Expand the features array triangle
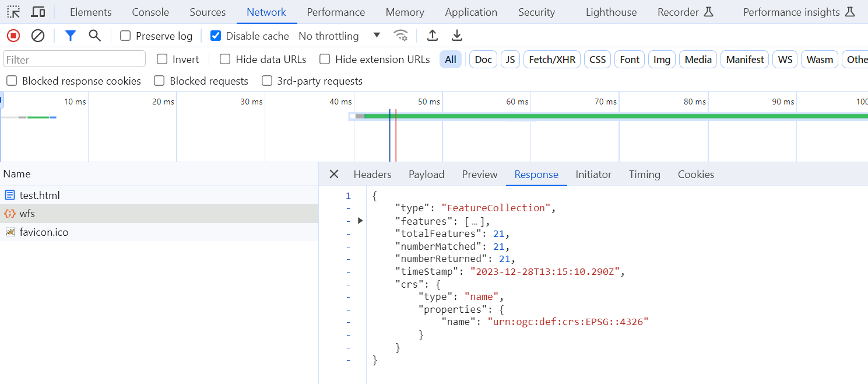The image size is (868, 384). click(x=360, y=221)
